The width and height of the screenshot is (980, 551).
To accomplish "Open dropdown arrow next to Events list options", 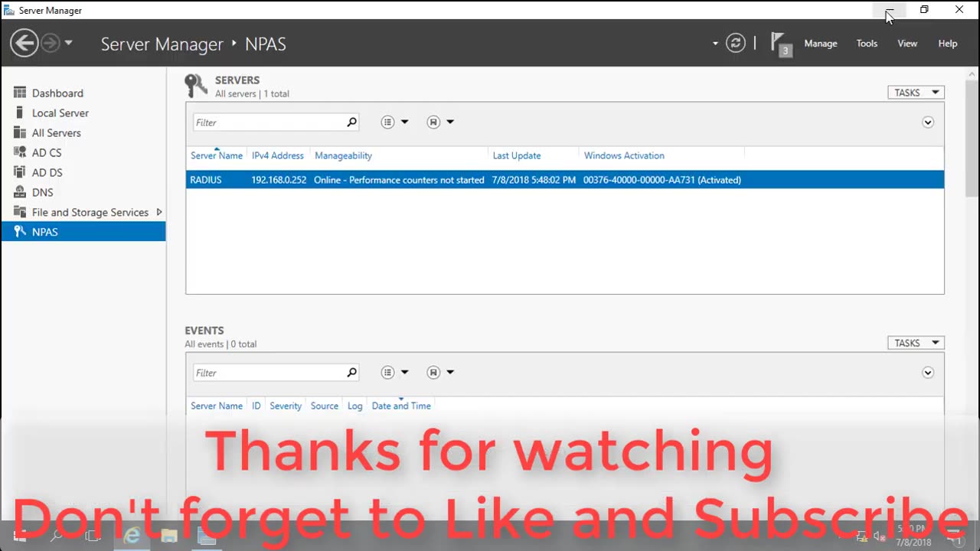I will pos(405,373).
